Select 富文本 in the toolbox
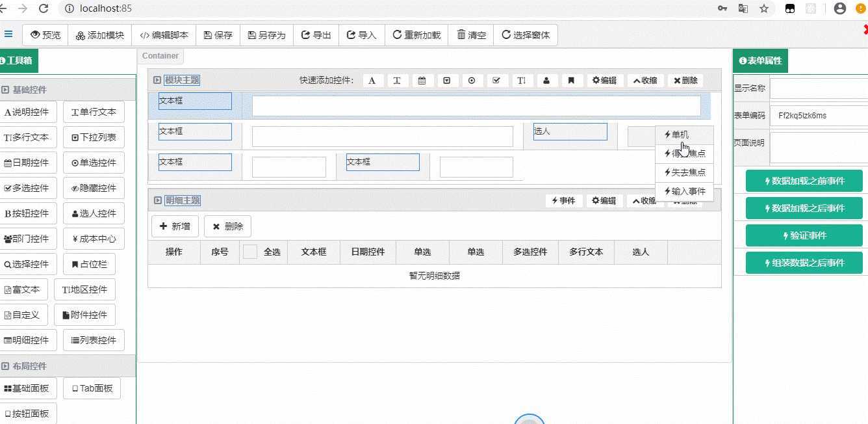868x424 pixels. 23,289
